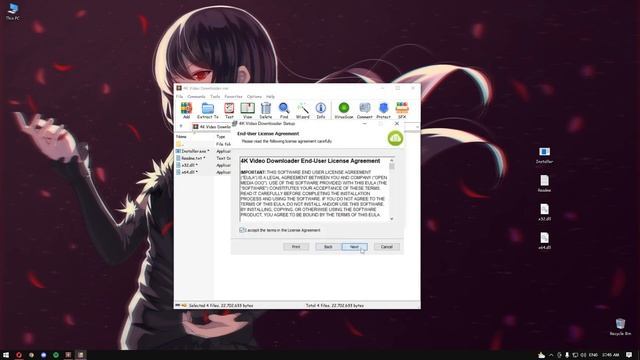Open the File menu in WinRAR
The image size is (640, 360).
tap(179, 97)
